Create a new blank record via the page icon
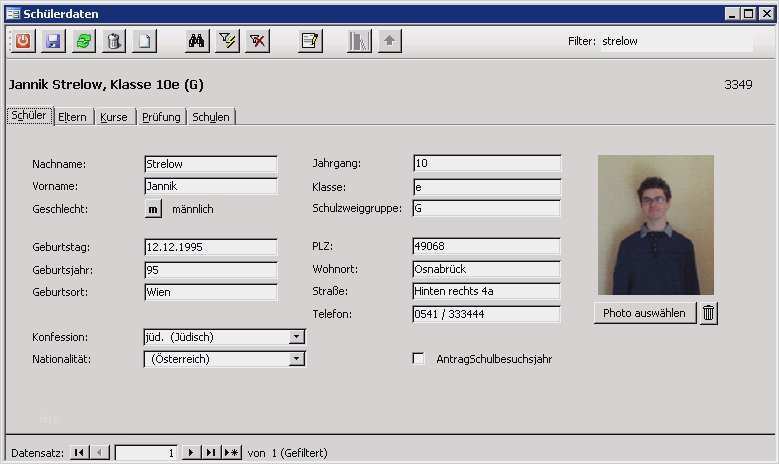This screenshot has width=779, height=464. point(144,41)
